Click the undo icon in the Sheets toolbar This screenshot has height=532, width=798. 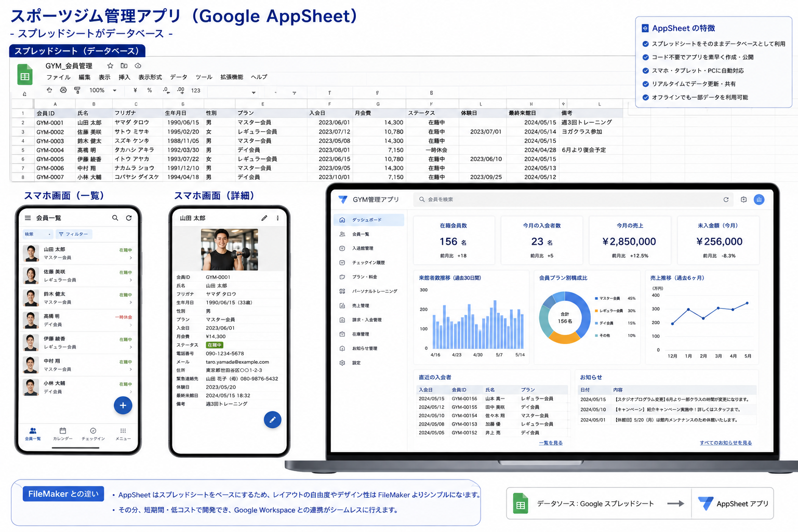pos(49,90)
